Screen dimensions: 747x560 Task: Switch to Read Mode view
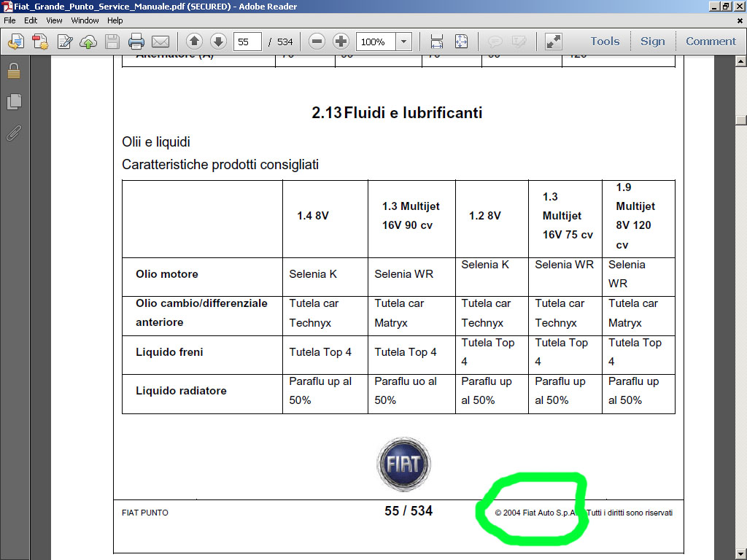(554, 42)
